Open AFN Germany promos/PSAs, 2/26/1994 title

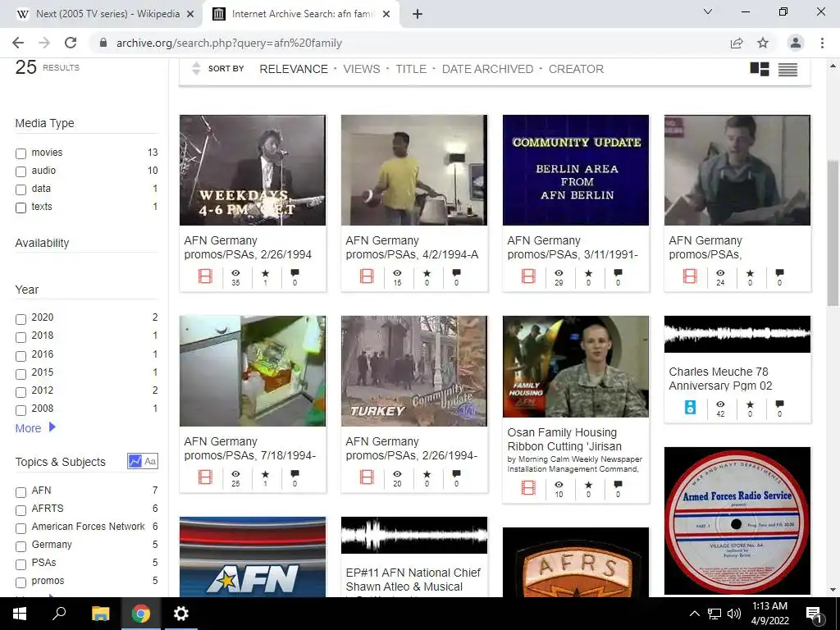pos(248,248)
